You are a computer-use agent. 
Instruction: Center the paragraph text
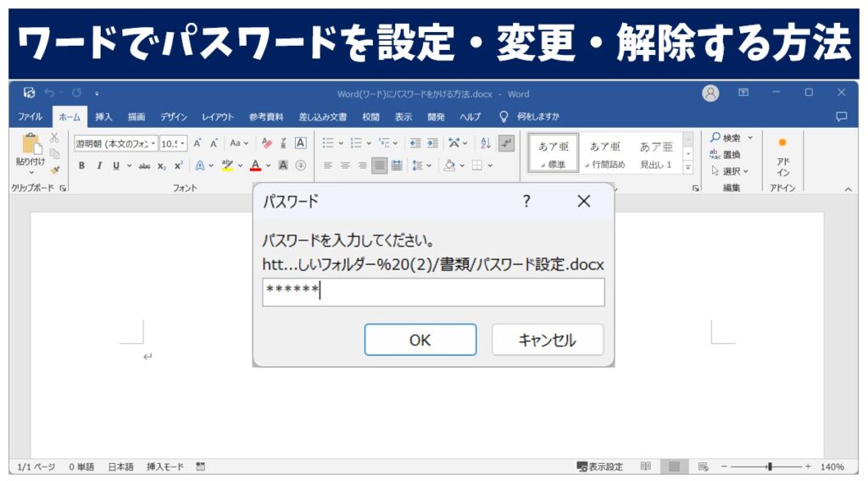[x=345, y=165]
